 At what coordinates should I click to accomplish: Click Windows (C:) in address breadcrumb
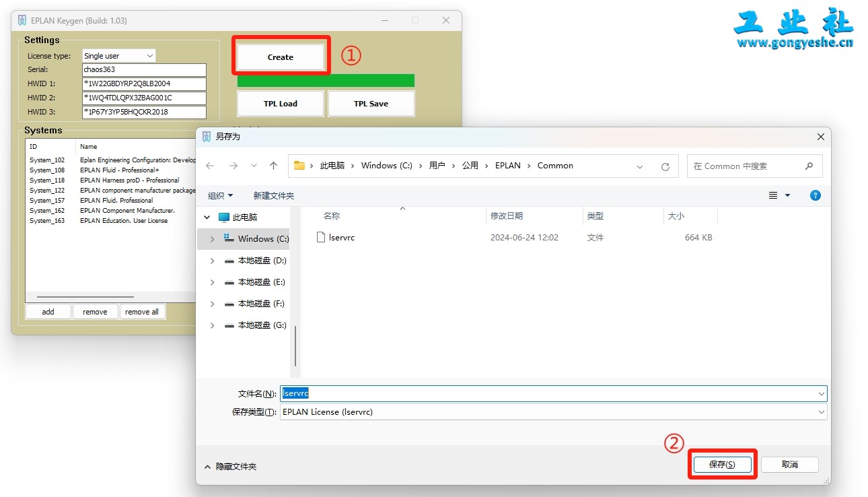tap(387, 166)
